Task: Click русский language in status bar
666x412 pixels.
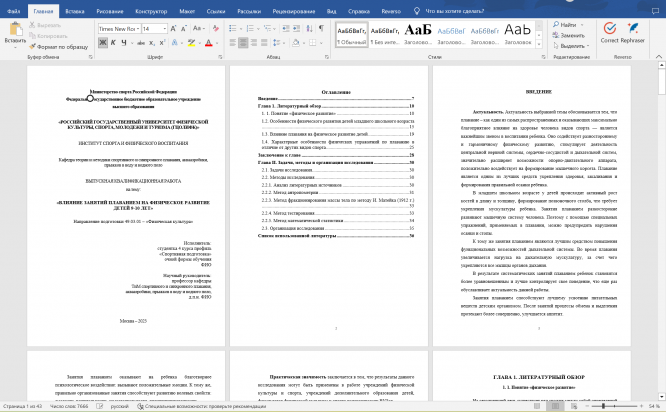Action: (x=119, y=406)
